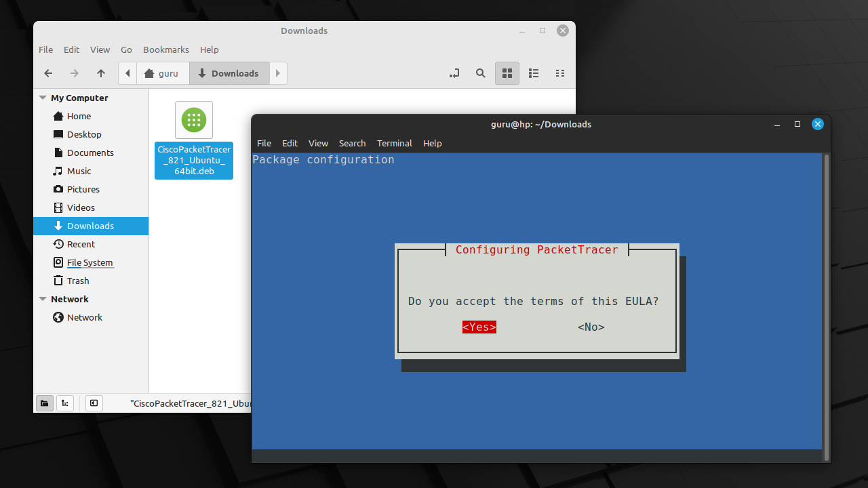Minimize the terminal window
The width and height of the screenshot is (868, 488).
tap(777, 124)
